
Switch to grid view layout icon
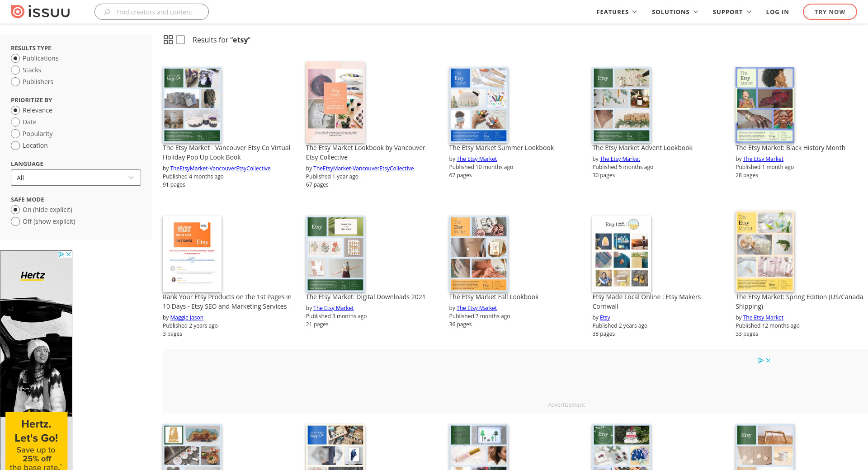pos(168,40)
